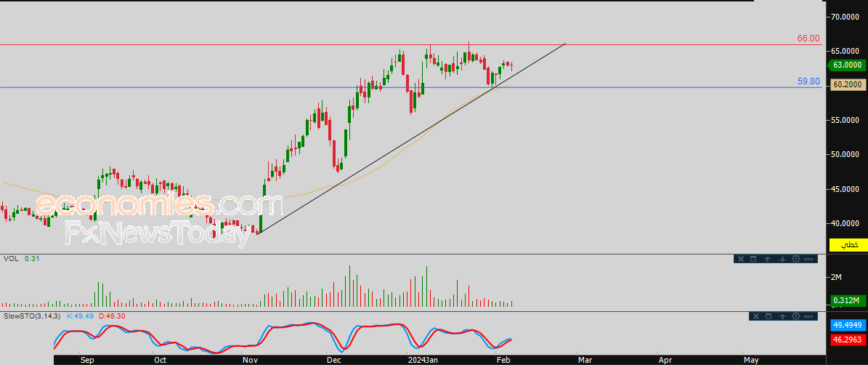Screen dimensions: 868x365
Task: Click the blue 49.4949 stochastic value tag
Action: click(847, 324)
